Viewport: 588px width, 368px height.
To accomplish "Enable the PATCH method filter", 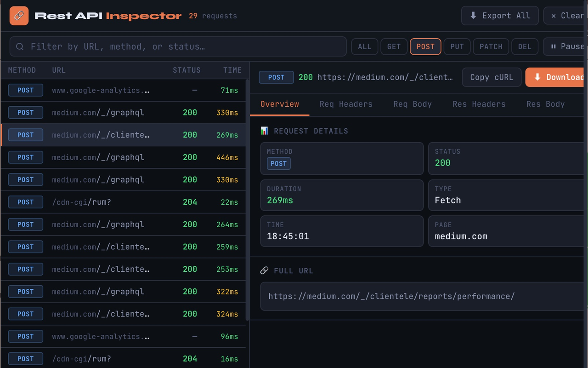I will 491,46.
